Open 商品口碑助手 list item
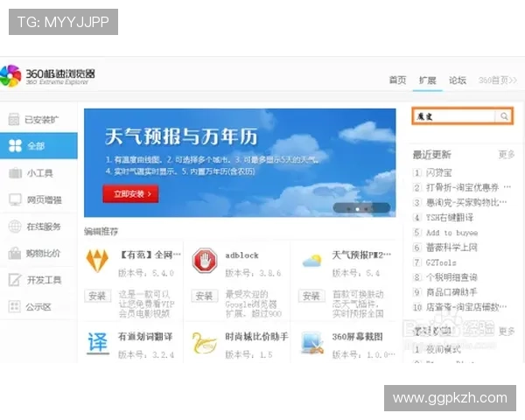525x420 pixels. 451,292
